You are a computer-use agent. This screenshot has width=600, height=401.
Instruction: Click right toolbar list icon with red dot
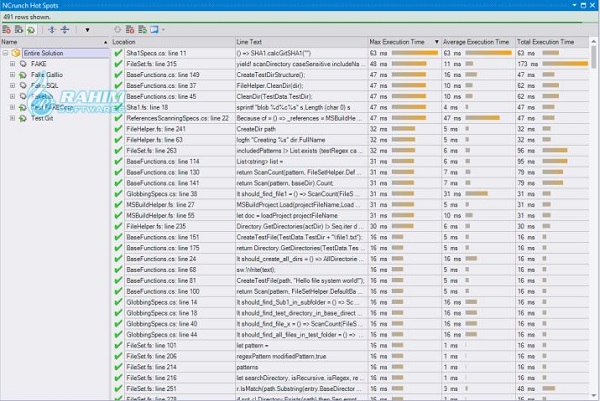tap(130, 29)
